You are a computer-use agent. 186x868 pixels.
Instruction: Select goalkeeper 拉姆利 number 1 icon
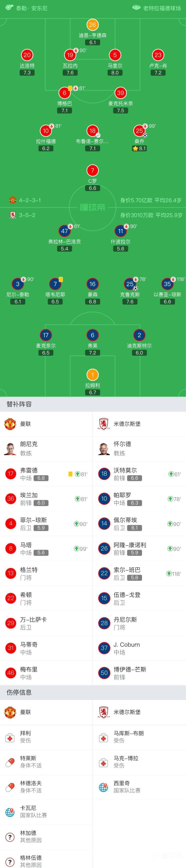92,375
